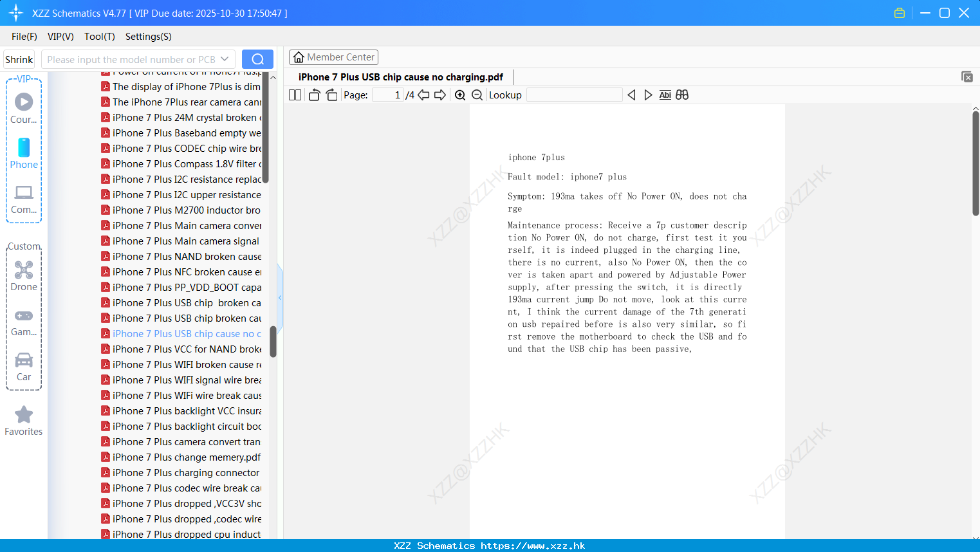Viewport: 980px width, 552px height.
Task: Find previous lookup match triangle
Action: (631, 95)
